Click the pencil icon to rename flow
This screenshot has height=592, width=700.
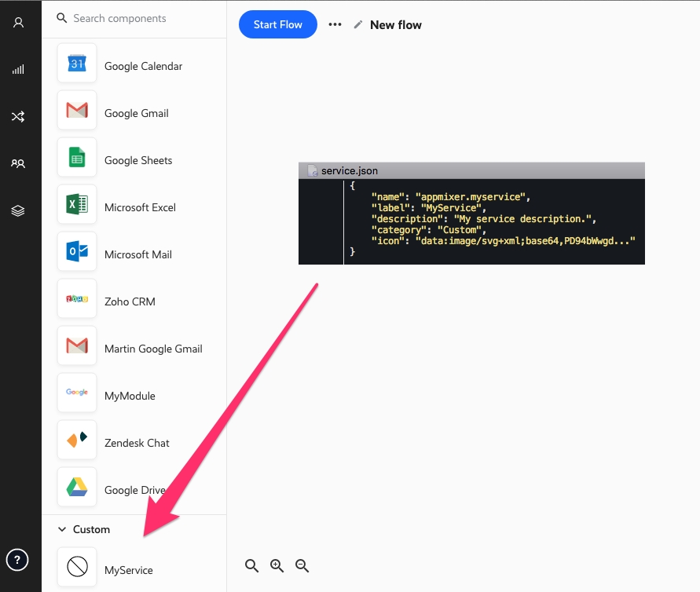[x=358, y=24]
